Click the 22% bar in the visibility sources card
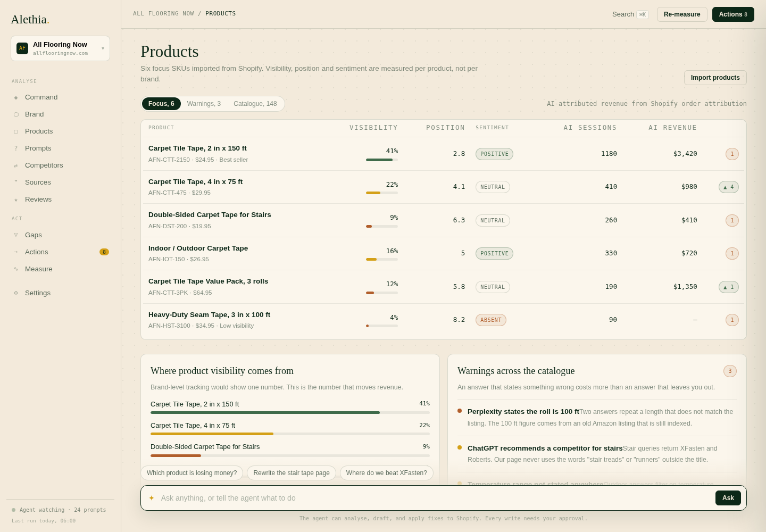The image size is (766, 532). click(290, 434)
